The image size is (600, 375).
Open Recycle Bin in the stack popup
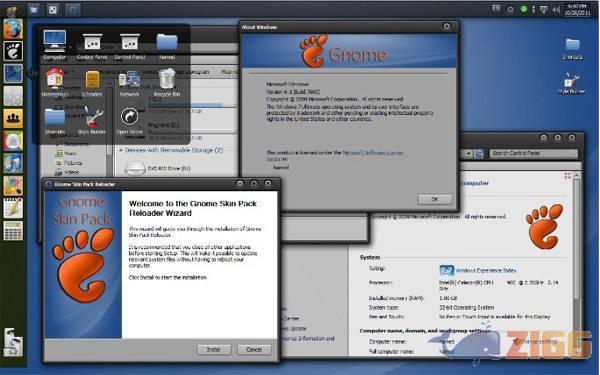pyautogui.click(x=167, y=82)
